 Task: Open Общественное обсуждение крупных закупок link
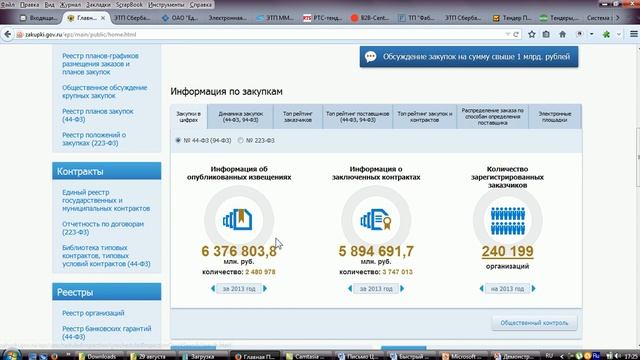pos(104,91)
